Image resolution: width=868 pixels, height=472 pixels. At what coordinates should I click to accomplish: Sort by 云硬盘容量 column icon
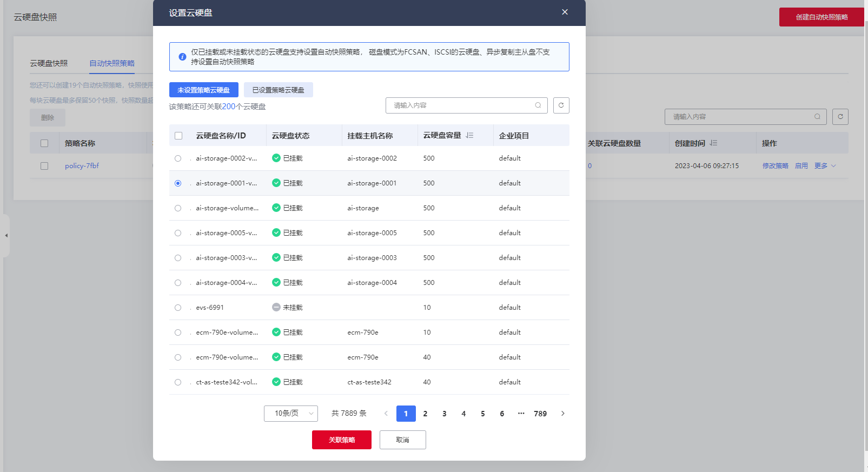tap(469, 136)
